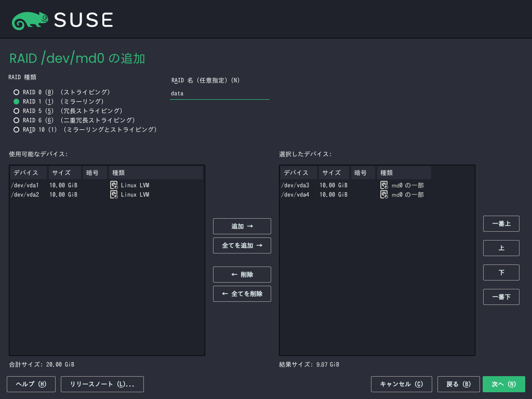Click ← 全てを削除 remove all button

[242, 294]
